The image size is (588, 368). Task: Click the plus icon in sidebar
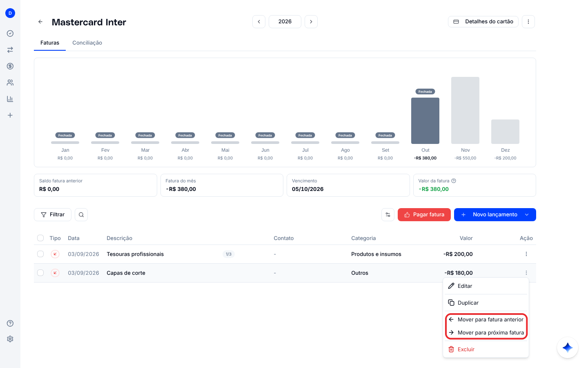(x=10, y=115)
